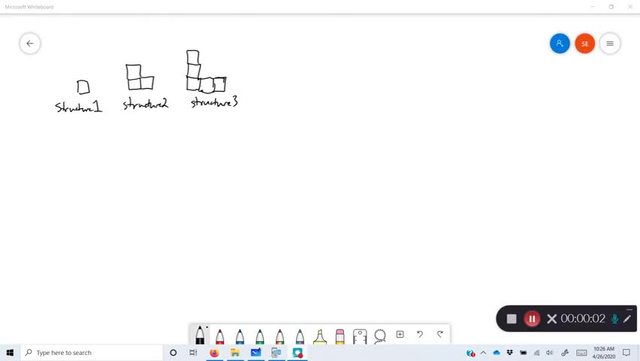Viewport: 640px width, 361px height.
Task: Open Firefox from the taskbar
Action: coord(214,352)
